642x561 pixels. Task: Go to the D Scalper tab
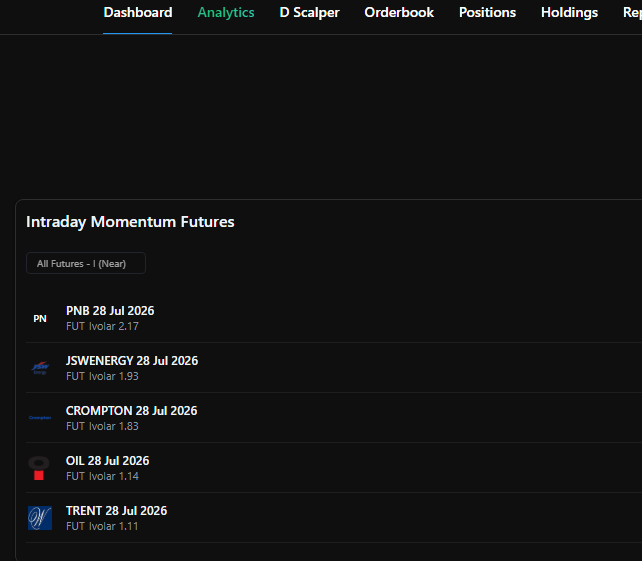310,13
